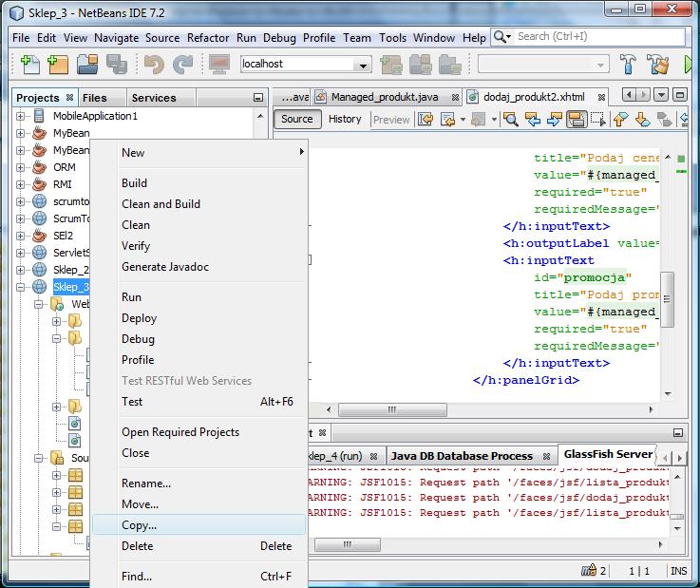Click the editor horizontal scrollbar thumb
This screenshot has width=700, height=588.
coord(392,409)
